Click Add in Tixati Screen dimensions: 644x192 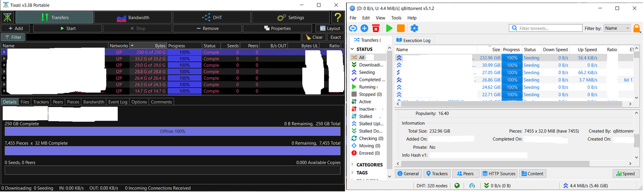pos(16,29)
